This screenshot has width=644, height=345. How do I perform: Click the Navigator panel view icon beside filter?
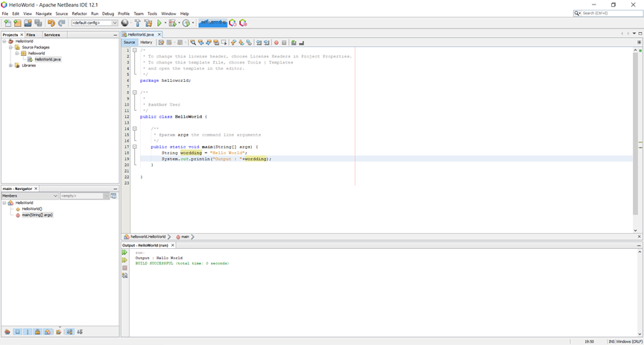pos(113,196)
